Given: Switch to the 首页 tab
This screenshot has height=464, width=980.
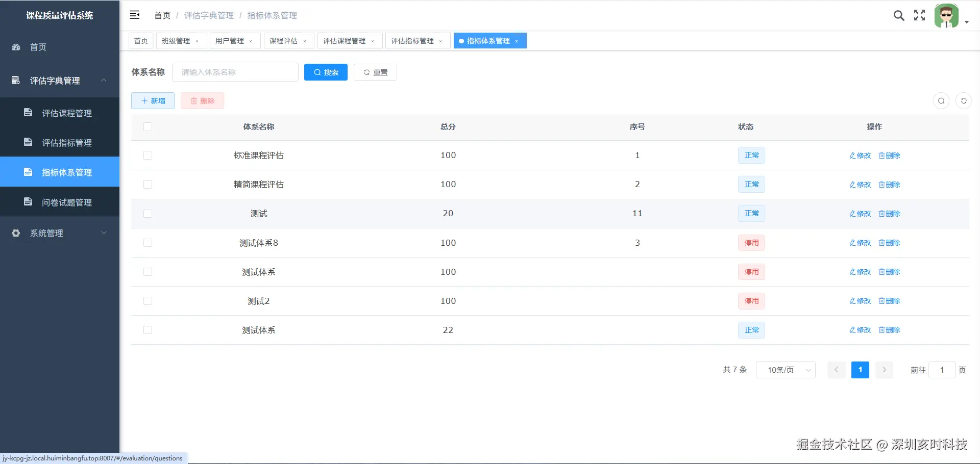Looking at the screenshot, I should (141, 41).
